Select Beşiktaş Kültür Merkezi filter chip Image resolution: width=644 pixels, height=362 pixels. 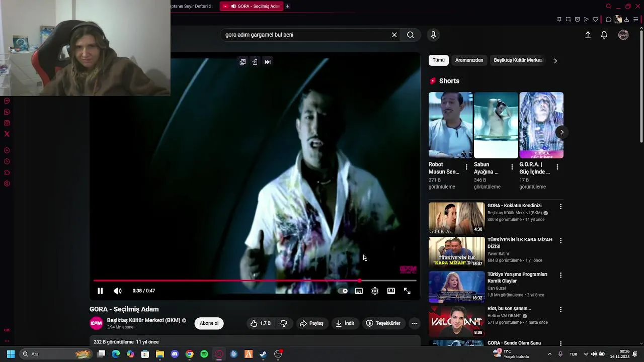518,60
